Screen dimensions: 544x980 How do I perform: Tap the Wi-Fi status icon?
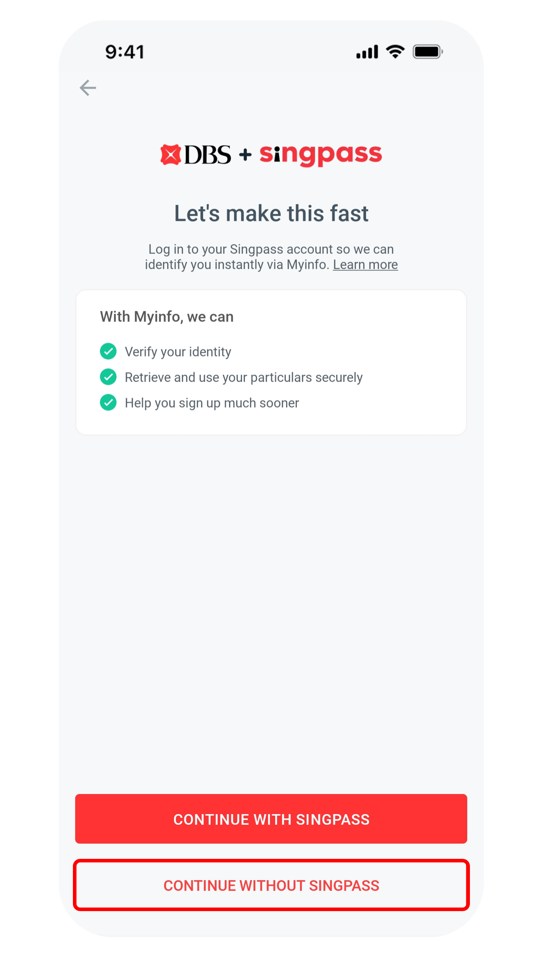click(x=395, y=51)
